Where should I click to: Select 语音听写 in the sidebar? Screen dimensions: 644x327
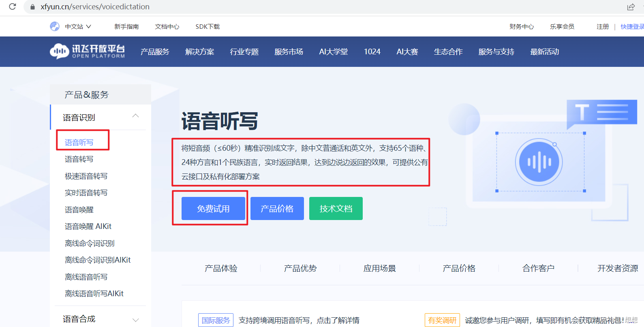click(x=79, y=142)
